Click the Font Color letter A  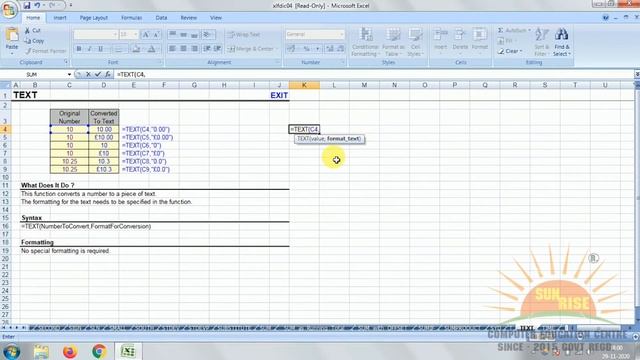pos(151,49)
